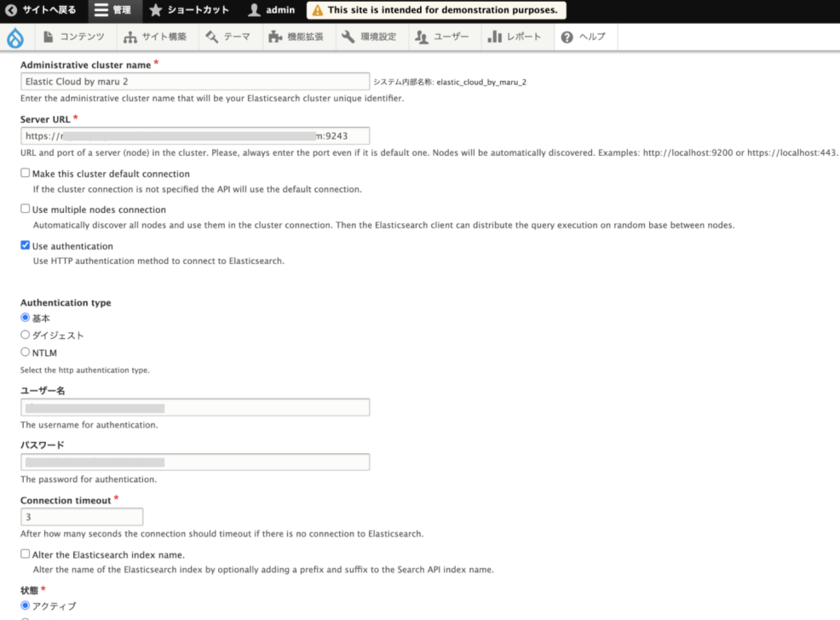
Task: Click the システム内部名称 elastic_cloud_by_maru_2 text
Action: [x=450, y=82]
